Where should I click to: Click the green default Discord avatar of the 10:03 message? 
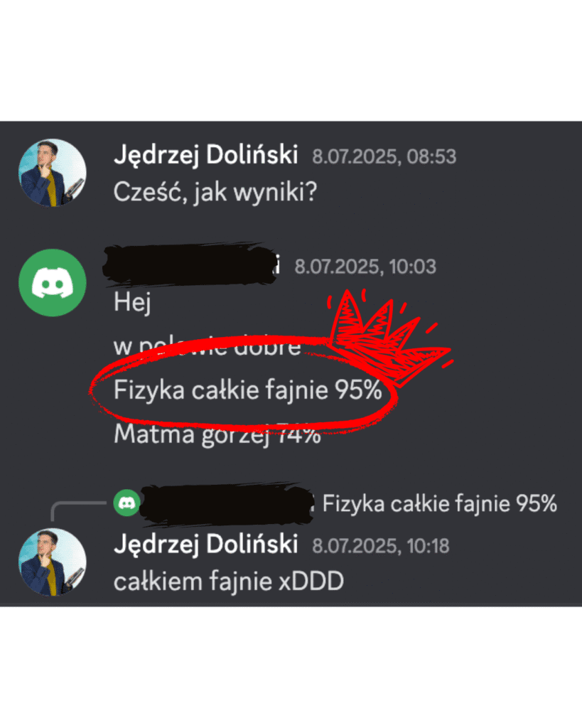click(x=52, y=282)
